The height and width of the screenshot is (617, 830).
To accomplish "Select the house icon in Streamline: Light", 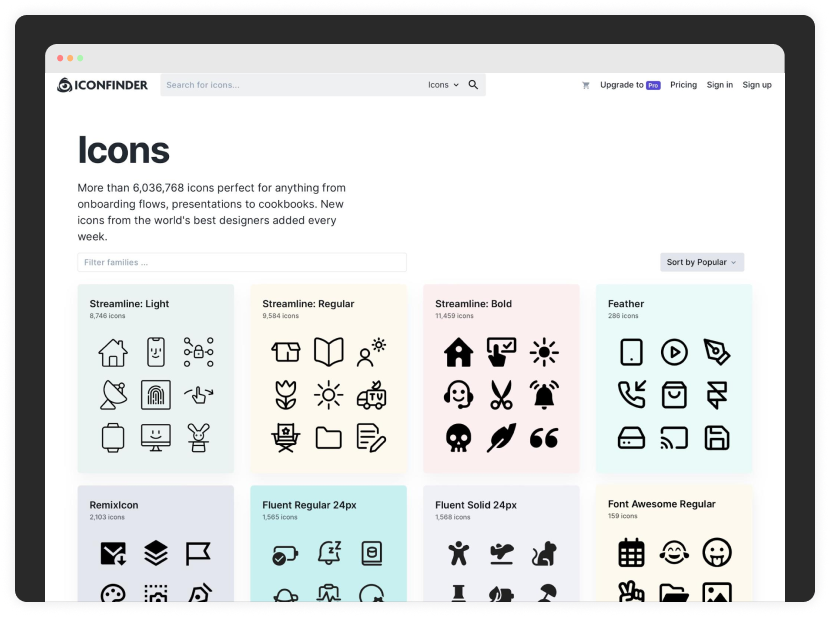I will click(x=113, y=352).
